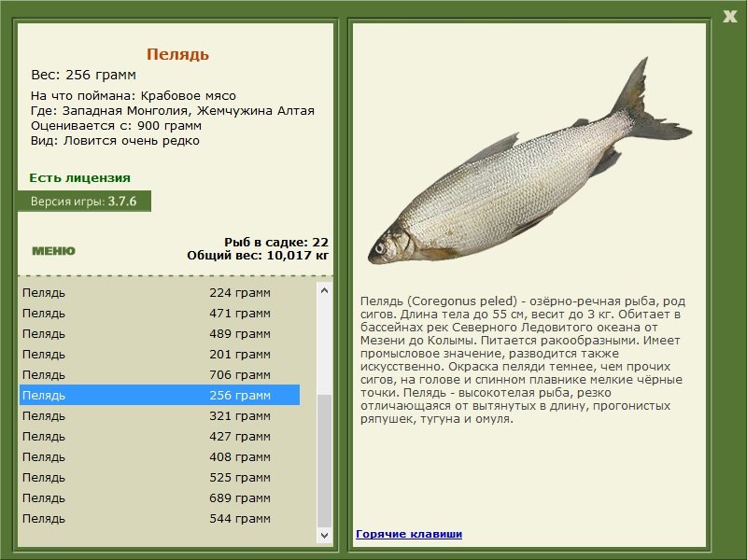Screen dimensions: 747x560
Task: Click the Версия игры 3.7.6 label
Action: (84, 201)
